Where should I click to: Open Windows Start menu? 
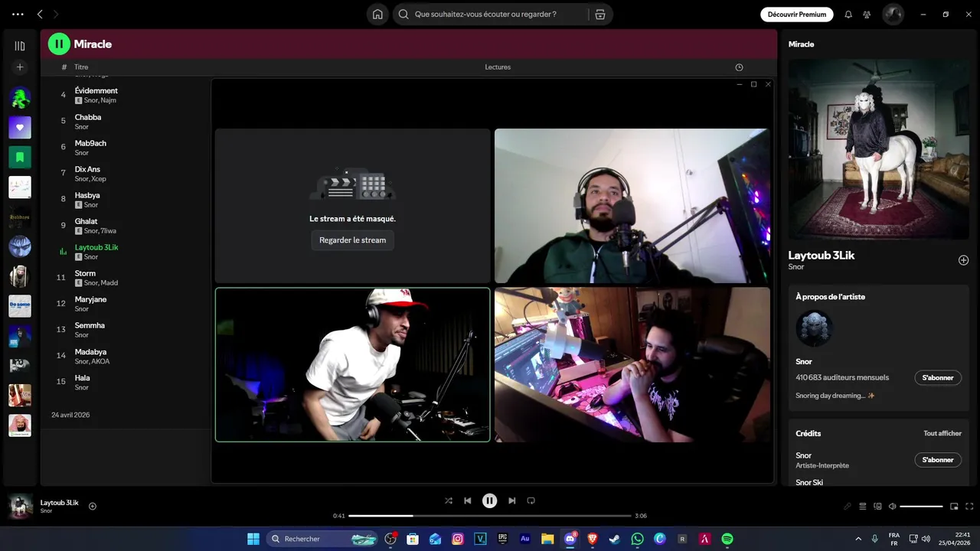pos(253,539)
